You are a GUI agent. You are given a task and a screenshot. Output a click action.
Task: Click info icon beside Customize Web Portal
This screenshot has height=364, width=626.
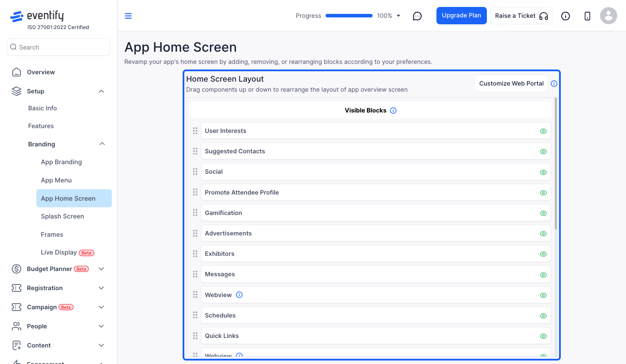click(554, 83)
